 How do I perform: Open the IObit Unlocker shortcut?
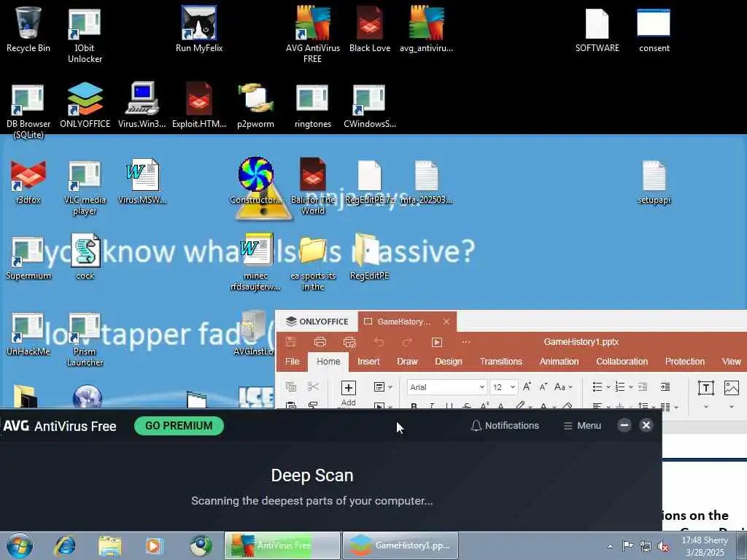click(x=85, y=35)
